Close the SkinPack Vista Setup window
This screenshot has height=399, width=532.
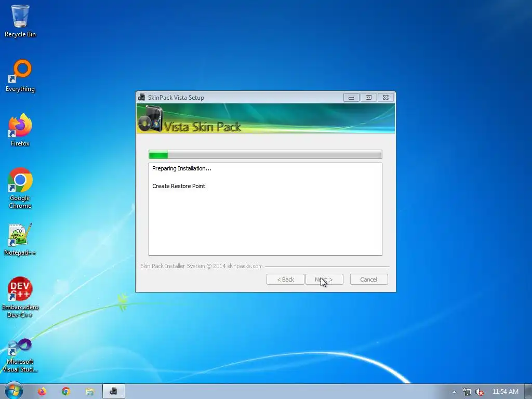(385, 98)
